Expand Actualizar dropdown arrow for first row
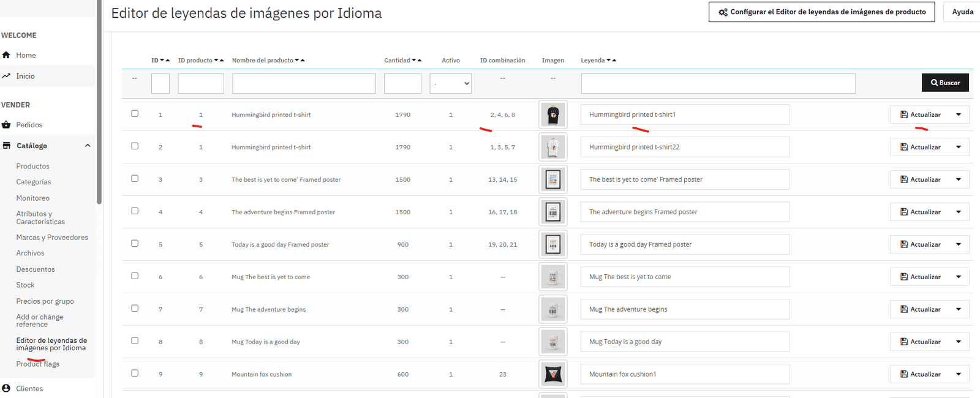This screenshot has height=398, width=980. coord(959,115)
